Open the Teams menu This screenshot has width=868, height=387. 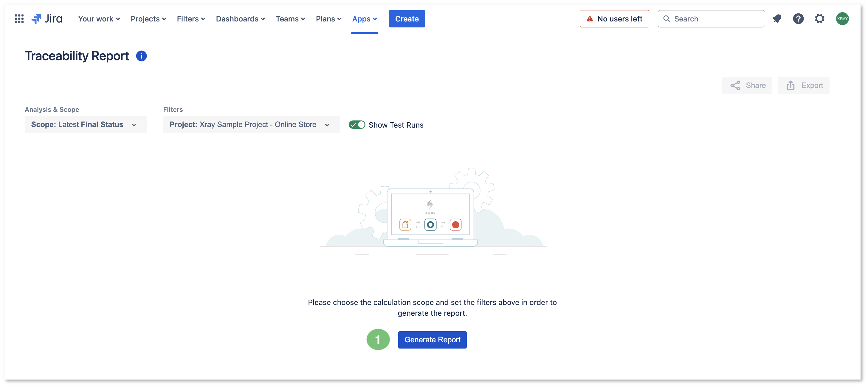[x=290, y=19]
